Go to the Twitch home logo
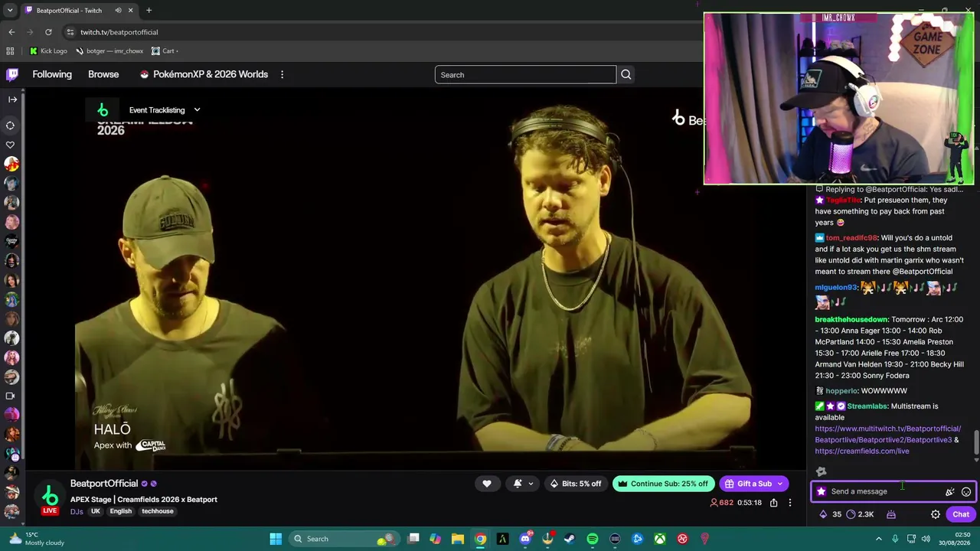This screenshot has width=980, height=551. pos(12,74)
